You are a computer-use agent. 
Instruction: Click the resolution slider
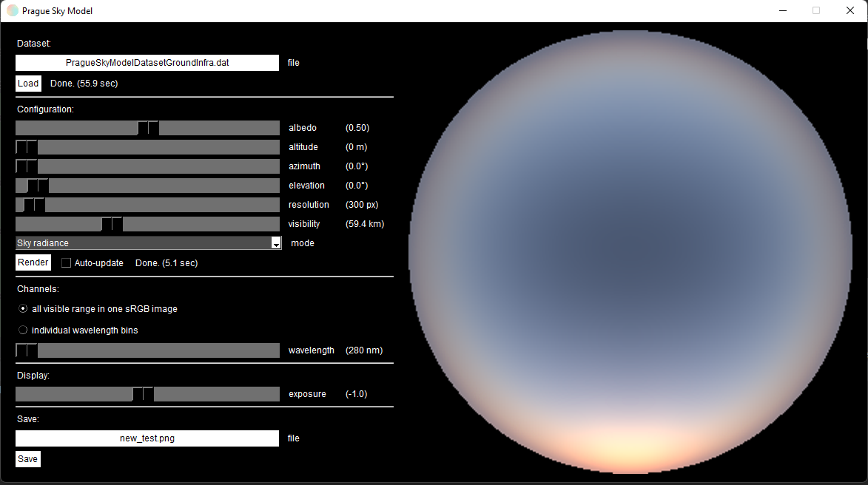pos(33,205)
